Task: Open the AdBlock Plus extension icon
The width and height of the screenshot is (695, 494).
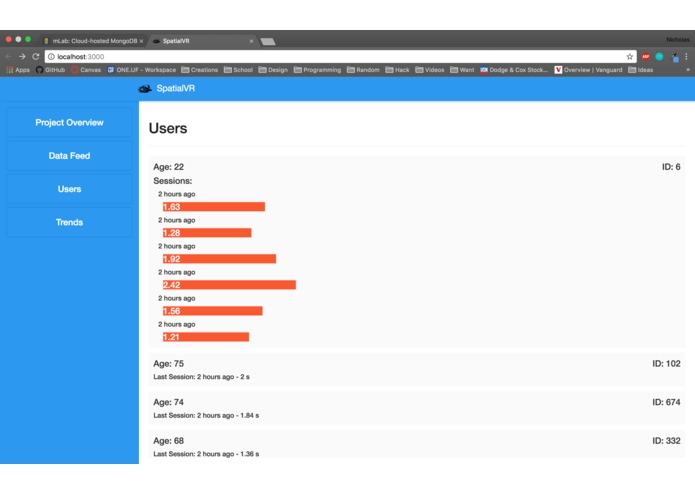Action: (646, 57)
